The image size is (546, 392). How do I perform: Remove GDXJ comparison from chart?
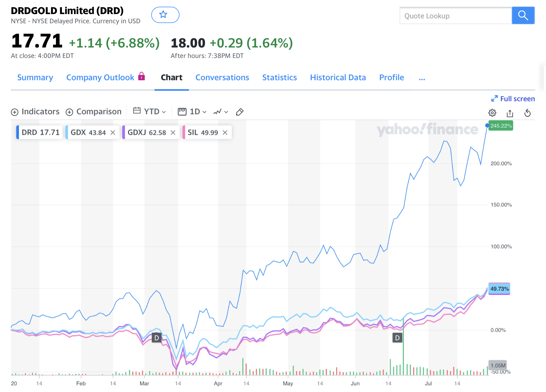[x=173, y=133]
